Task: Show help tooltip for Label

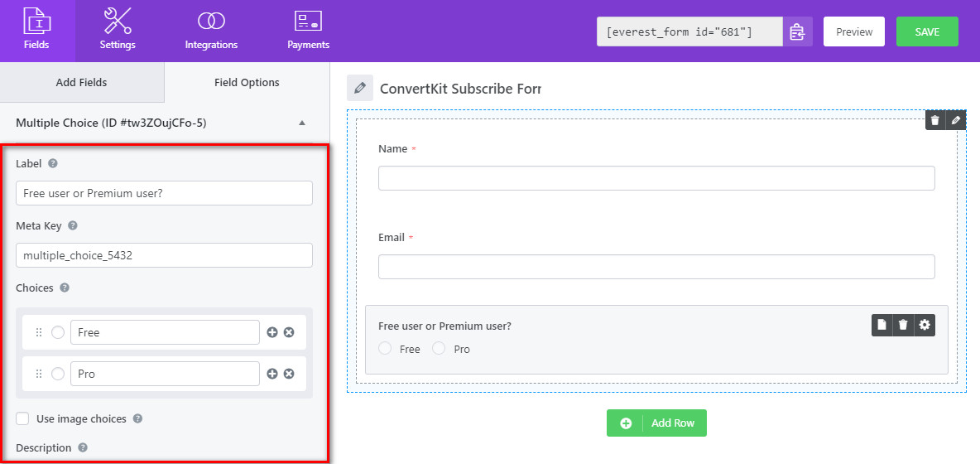Action: (x=52, y=163)
